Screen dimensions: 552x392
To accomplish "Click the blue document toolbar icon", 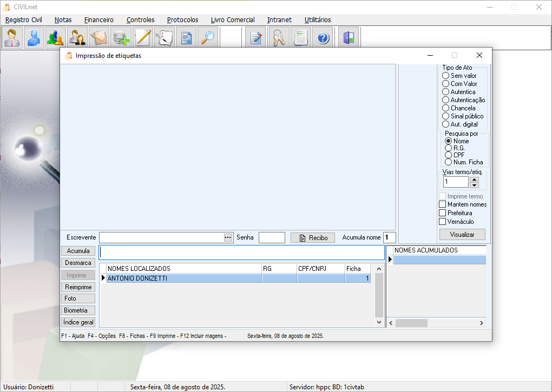I will click(186, 37).
